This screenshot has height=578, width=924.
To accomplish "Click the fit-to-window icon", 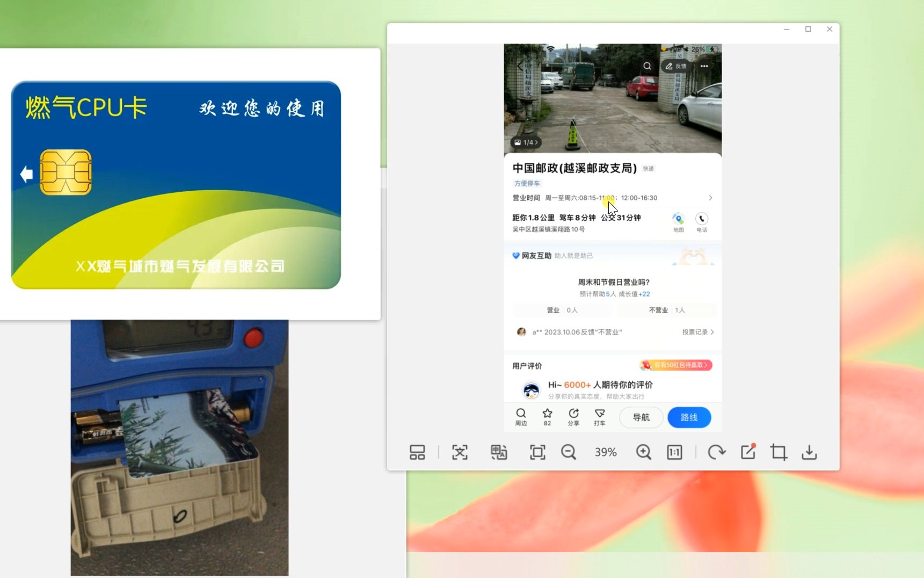I will [537, 452].
